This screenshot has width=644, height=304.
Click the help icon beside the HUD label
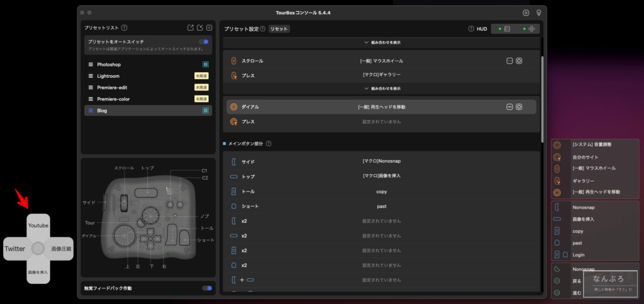(x=470, y=29)
